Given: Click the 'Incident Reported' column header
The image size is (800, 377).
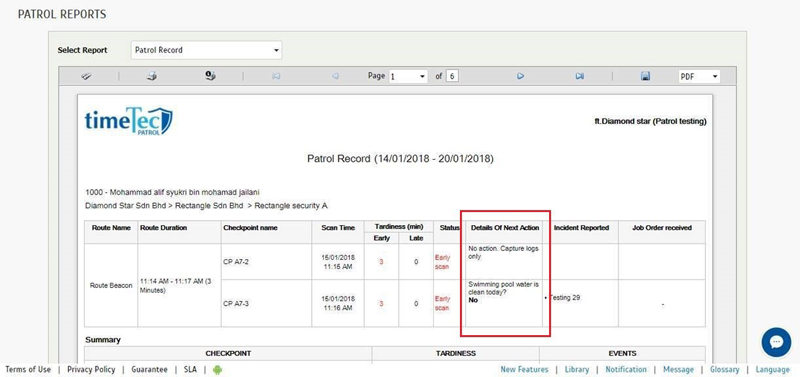Looking at the screenshot, I should click(581, 228).
